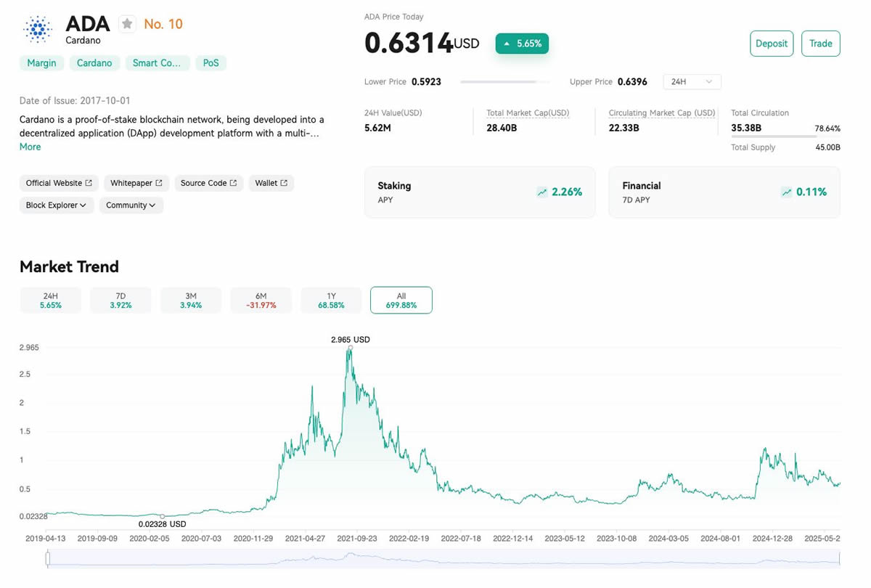Open the Wallet external link
Screen dimensions: 871x588
tap(271, 183)
